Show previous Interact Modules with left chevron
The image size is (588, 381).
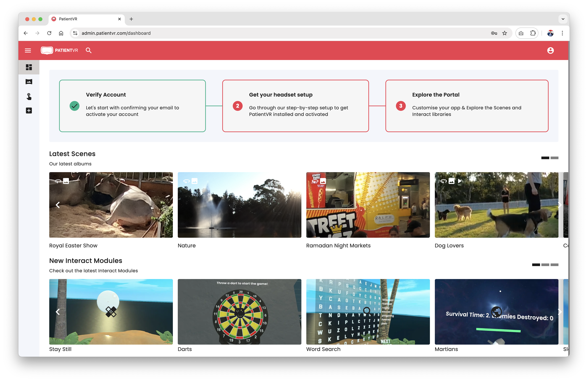(x=58, y=312)
